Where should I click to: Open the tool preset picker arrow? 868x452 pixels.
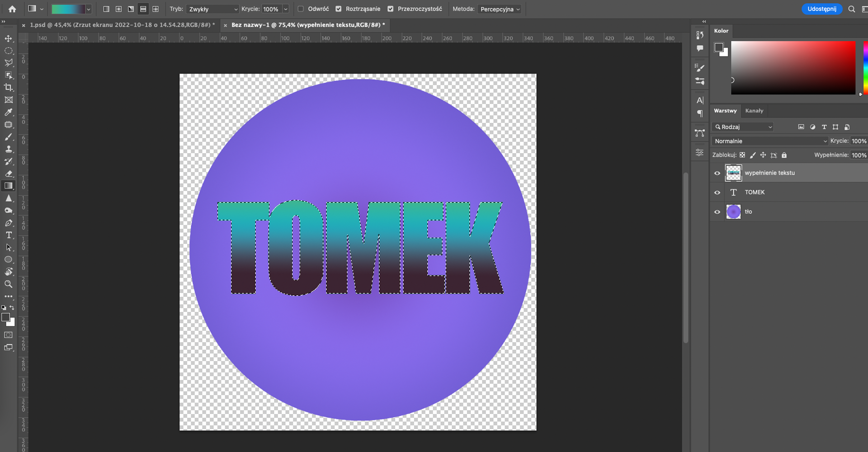42,9
